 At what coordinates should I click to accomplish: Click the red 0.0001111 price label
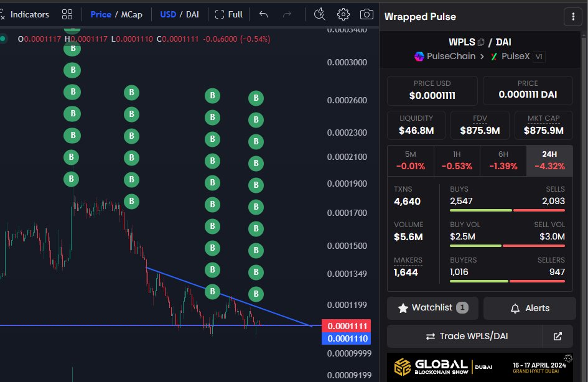(x=347, y=326)
